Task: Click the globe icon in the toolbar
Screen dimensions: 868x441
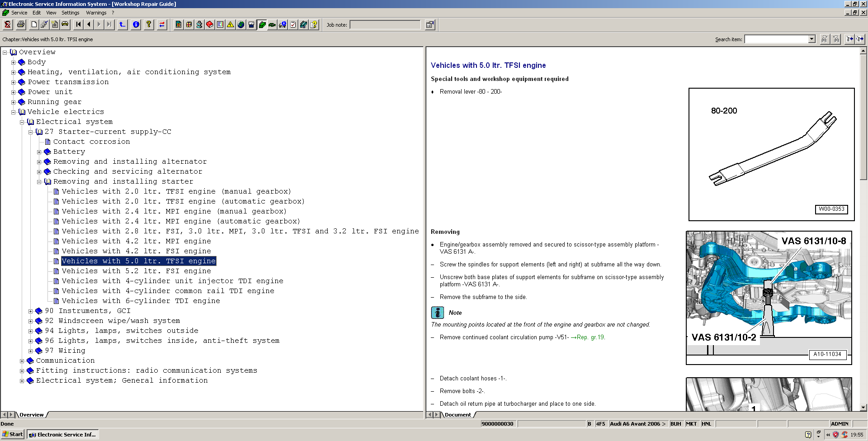Action: click(x=241, y=25)
